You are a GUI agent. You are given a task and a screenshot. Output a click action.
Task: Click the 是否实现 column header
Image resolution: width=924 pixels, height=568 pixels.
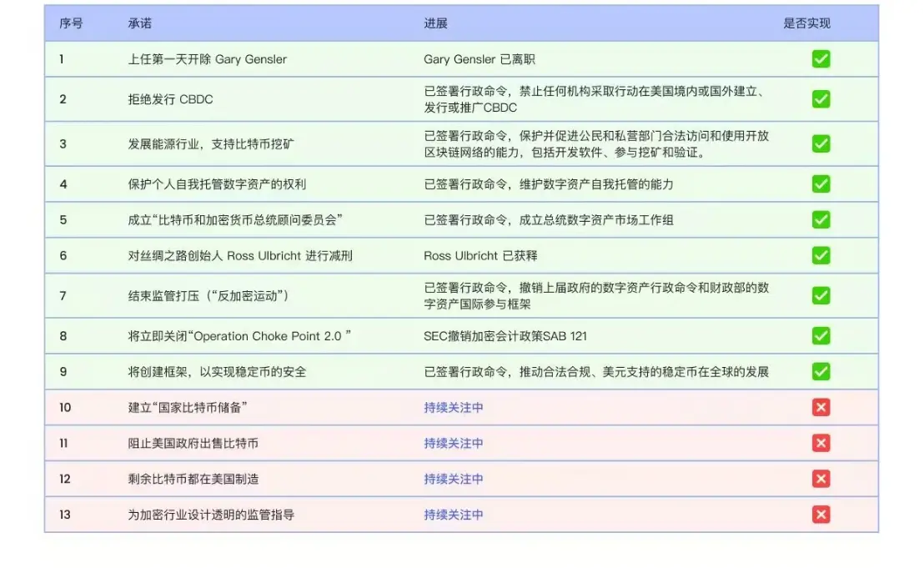806,23
